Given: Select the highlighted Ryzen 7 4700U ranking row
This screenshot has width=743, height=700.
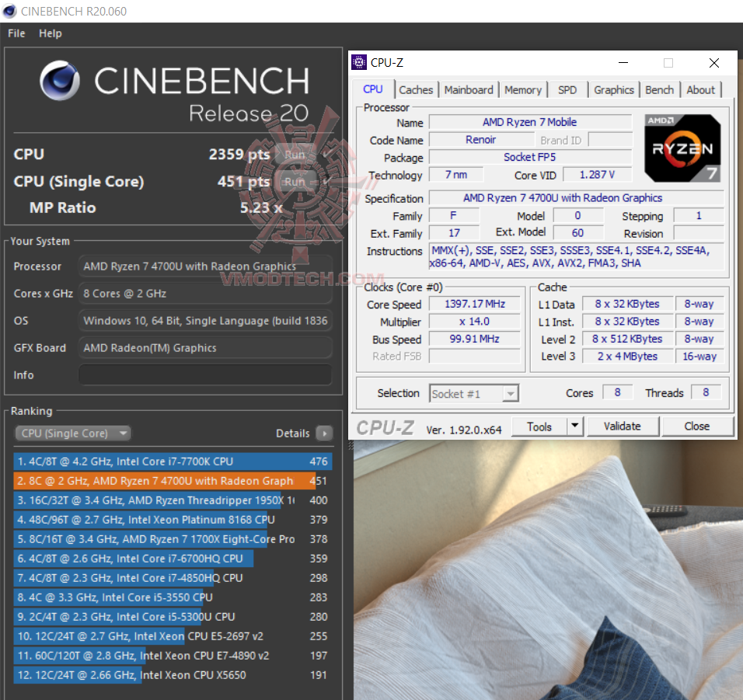Looking at the screenshot, I should tap(173, 481).
